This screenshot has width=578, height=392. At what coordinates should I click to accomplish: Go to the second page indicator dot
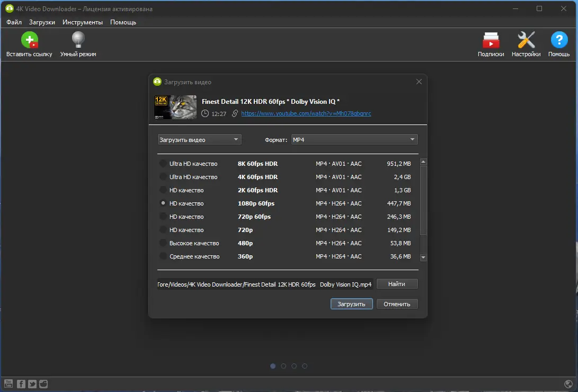pos(283,366)
